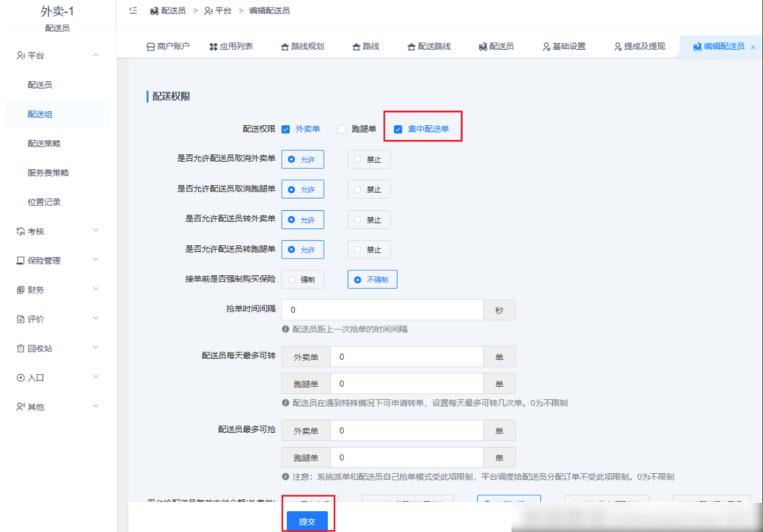Select 禁止 for 是否允许配送员取消外卖单
Screen dimensions: 763x532
point(368,159)
